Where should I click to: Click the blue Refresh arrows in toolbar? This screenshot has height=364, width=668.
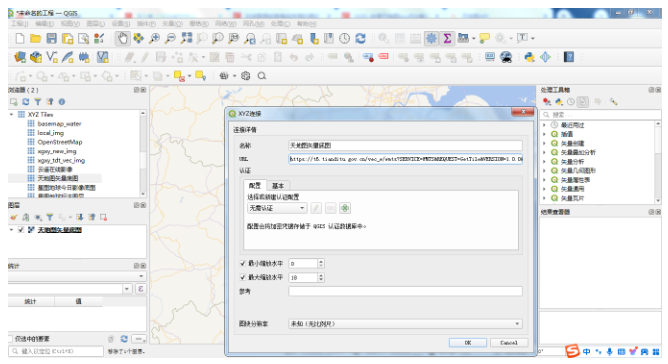click(x=360, y=39)
